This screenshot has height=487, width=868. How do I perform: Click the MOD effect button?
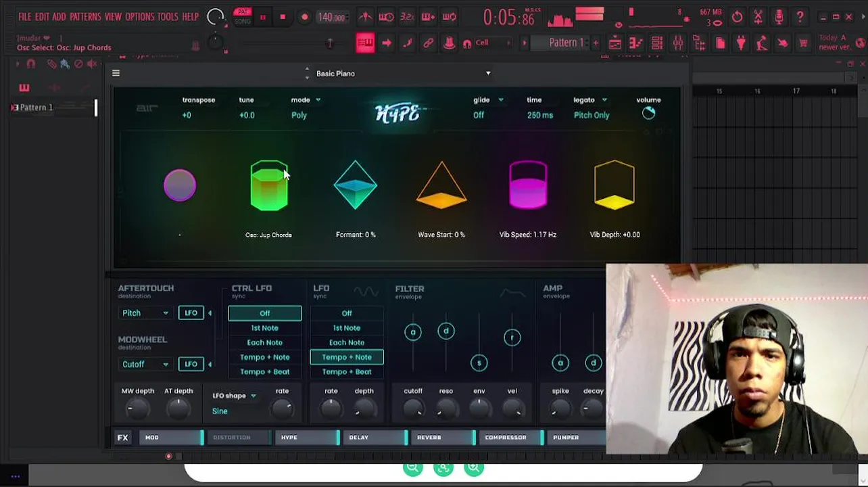point(171,438)
